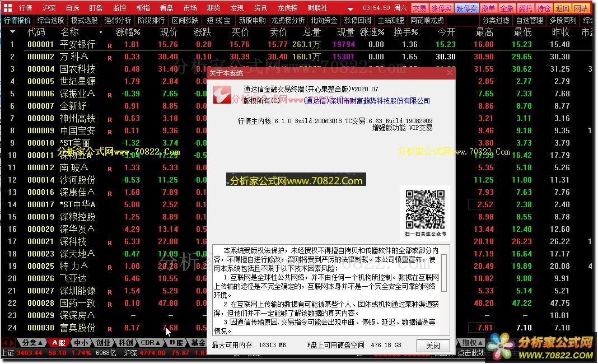Viewport: 598px width, 364px height.
Task: Switch to the 综合选股 tab
Action: click(x=50, y=20)
